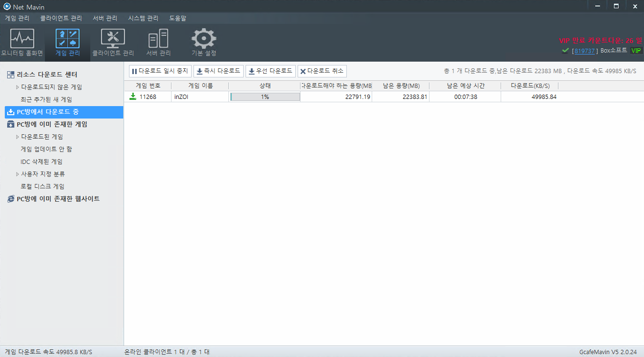This screenshot has width=644, height=357.
Task: Open the 모니터링 홈화면 monitoring icon
Action: tap(22, 39)
